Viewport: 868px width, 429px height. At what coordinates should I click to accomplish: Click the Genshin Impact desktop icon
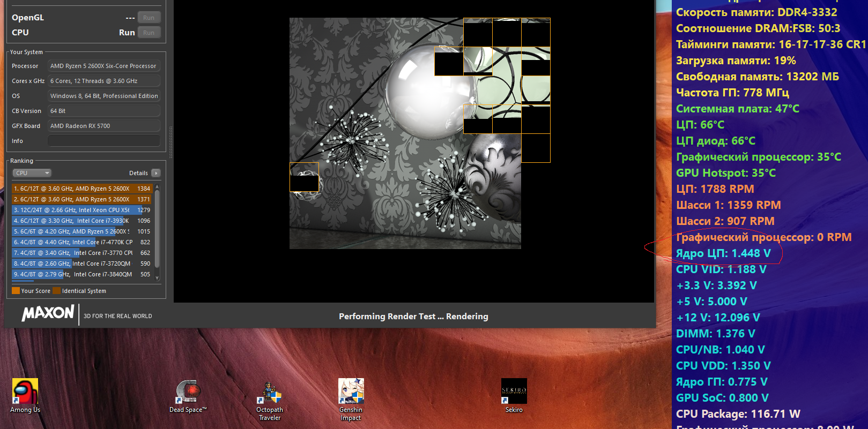pos(351,400)
